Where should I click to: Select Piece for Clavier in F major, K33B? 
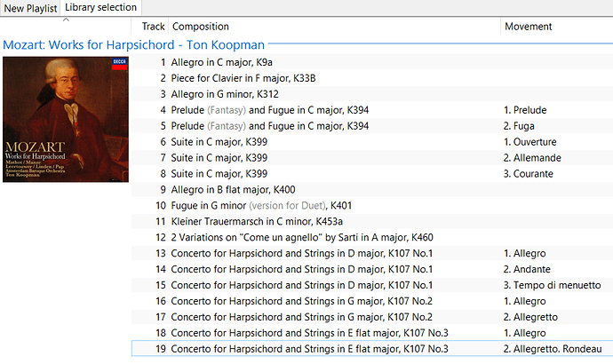coord(372,78)
